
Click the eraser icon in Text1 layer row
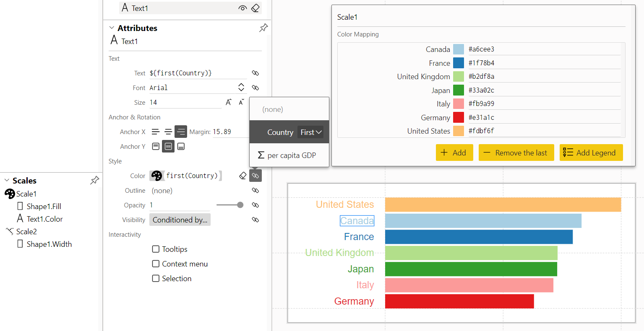click(255, 8)
